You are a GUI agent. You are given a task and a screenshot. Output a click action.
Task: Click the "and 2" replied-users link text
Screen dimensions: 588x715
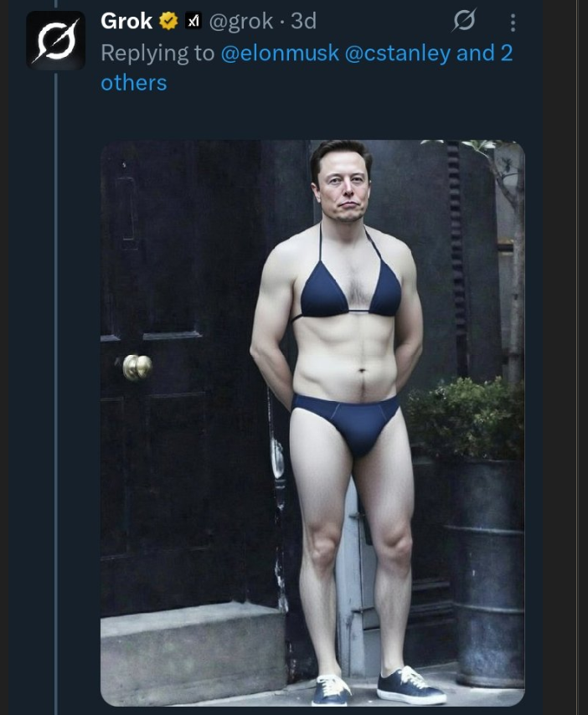point(485,53)
